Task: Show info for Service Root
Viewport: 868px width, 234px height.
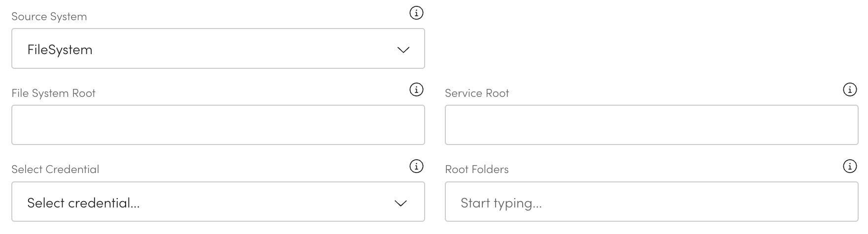Action: [850, 90]
